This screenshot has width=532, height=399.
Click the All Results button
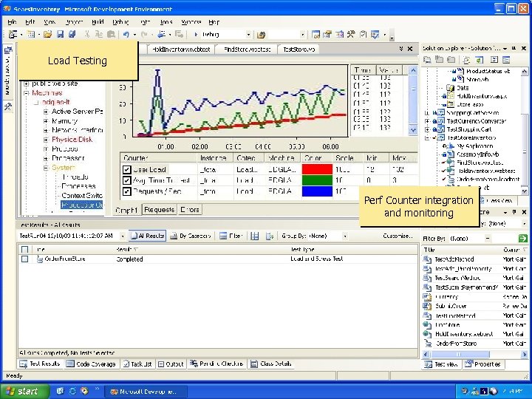(147, 236)
